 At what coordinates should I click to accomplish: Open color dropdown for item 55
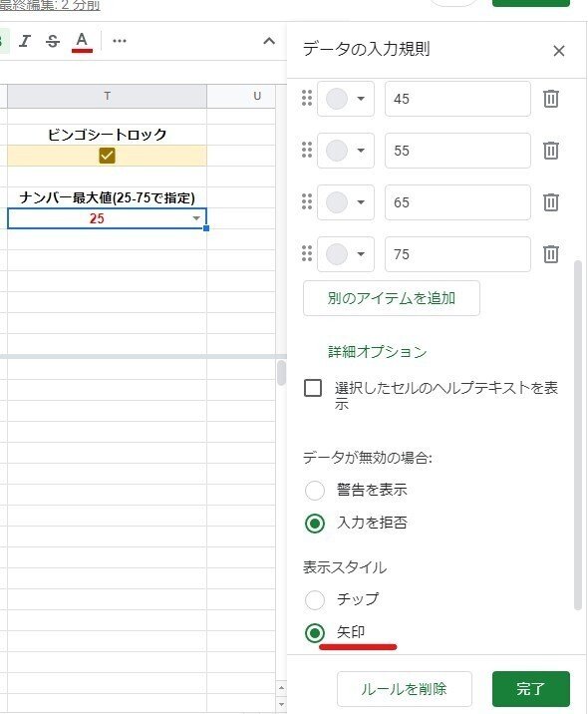346,151
